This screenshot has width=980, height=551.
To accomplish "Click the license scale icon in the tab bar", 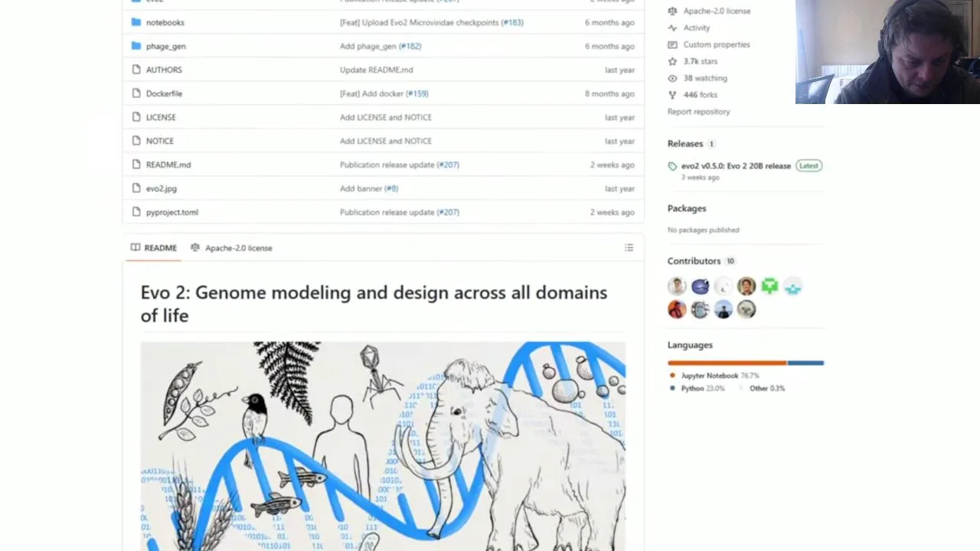I will pyautogui.click(x=194, y=248).
